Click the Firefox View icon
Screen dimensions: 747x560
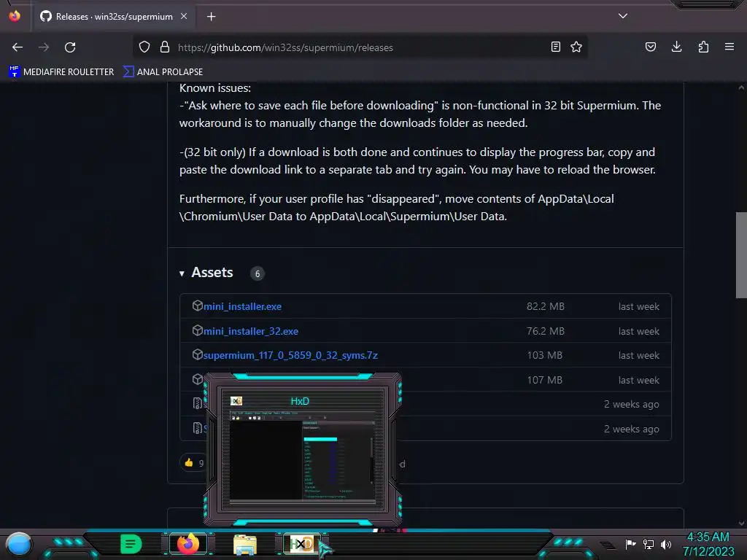point(15,16)
